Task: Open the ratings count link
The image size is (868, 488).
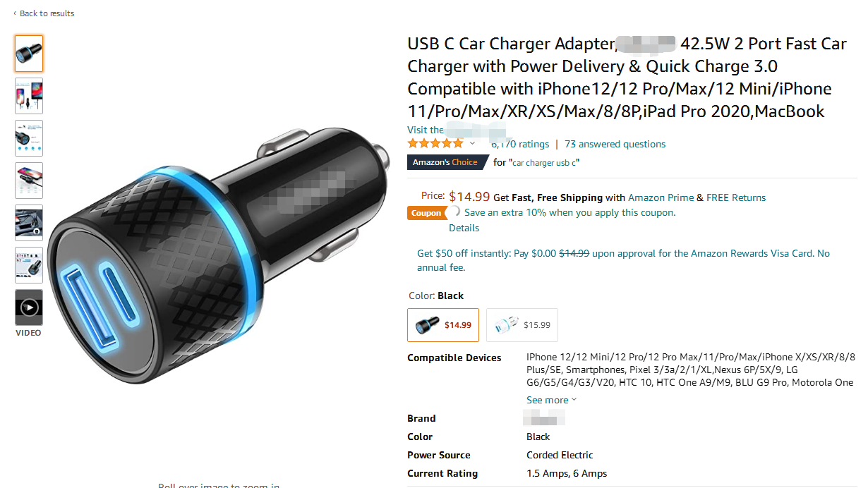Action: coord(520,144)
